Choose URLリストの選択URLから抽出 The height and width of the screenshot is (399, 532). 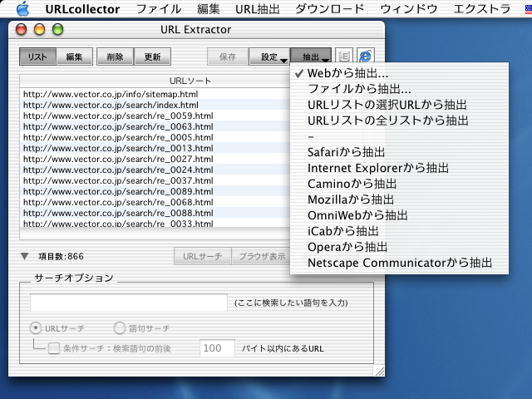399,105
